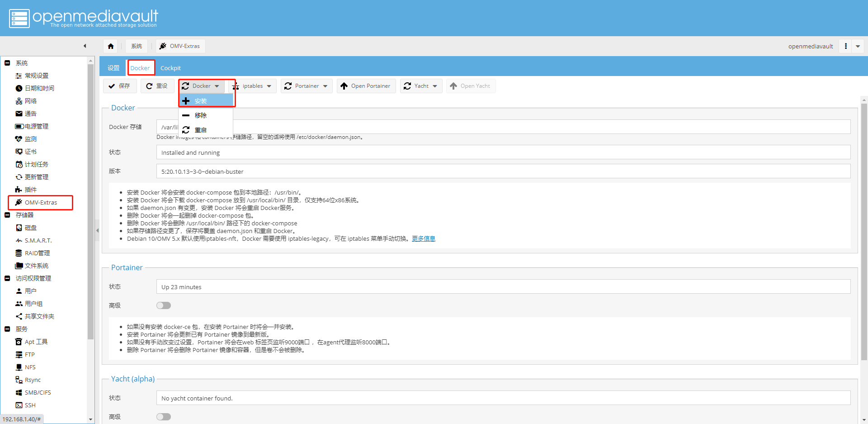Click the Open Portainer button
This screenshot has width=868, height=424.
(x=366, y=86)
